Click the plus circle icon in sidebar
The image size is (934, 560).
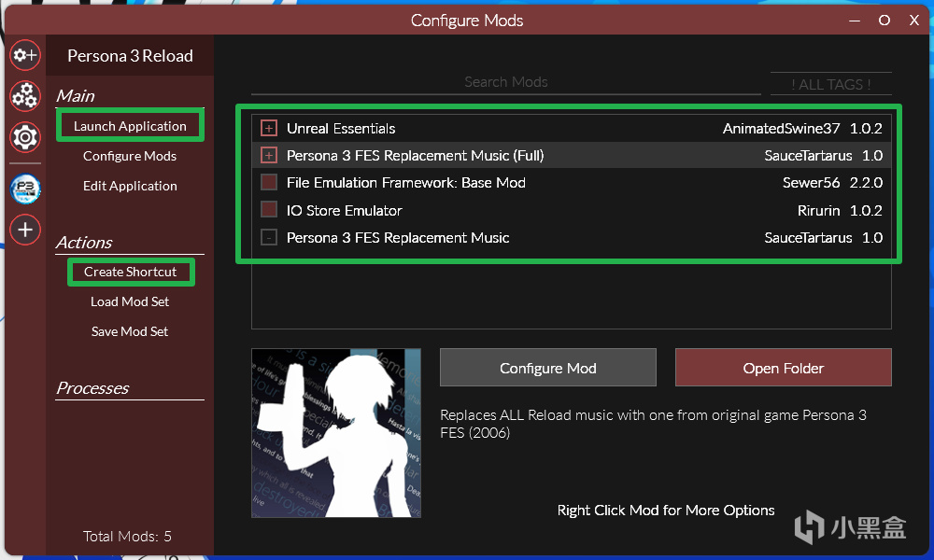pyautogui.click(x=25, y=230)
